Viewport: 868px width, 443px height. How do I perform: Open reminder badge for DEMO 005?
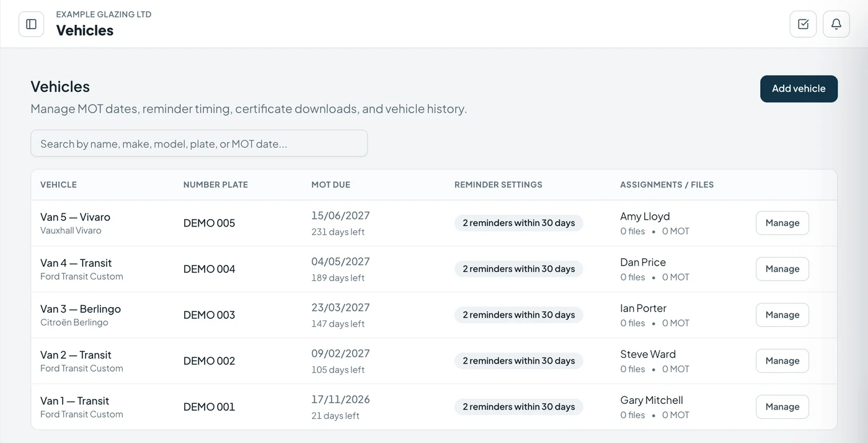pos(519,223)
